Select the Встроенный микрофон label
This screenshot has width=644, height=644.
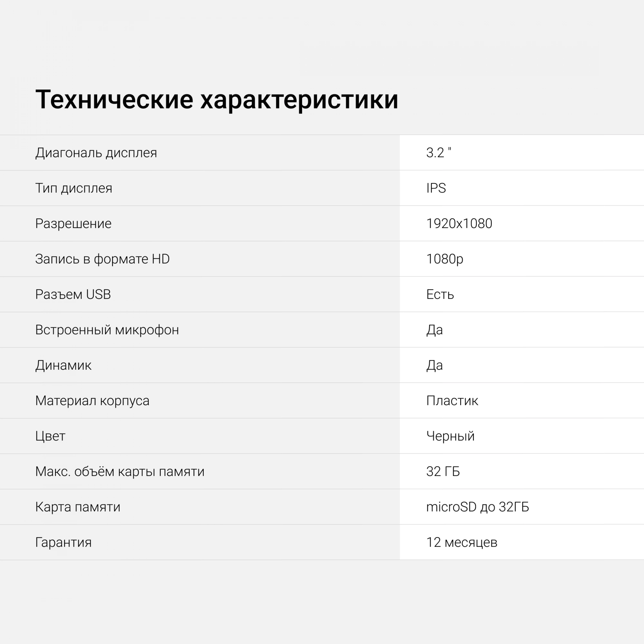(x=107, y=330)
